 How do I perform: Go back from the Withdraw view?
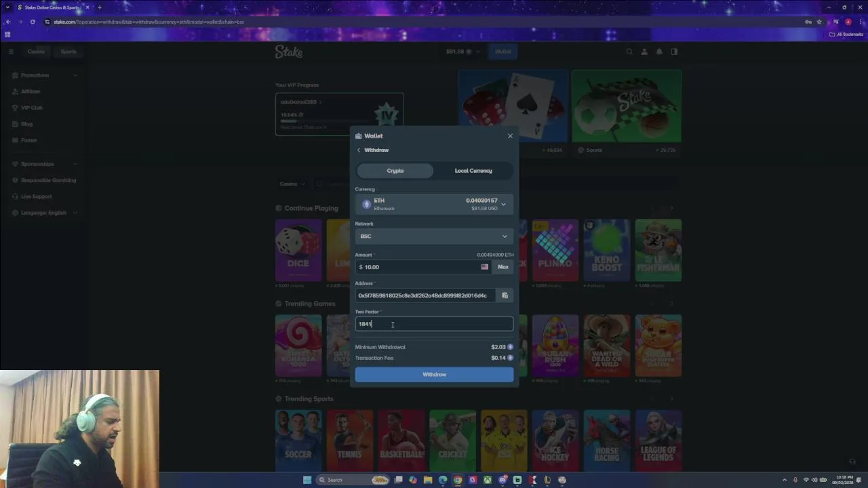click(x=359, y=150)
